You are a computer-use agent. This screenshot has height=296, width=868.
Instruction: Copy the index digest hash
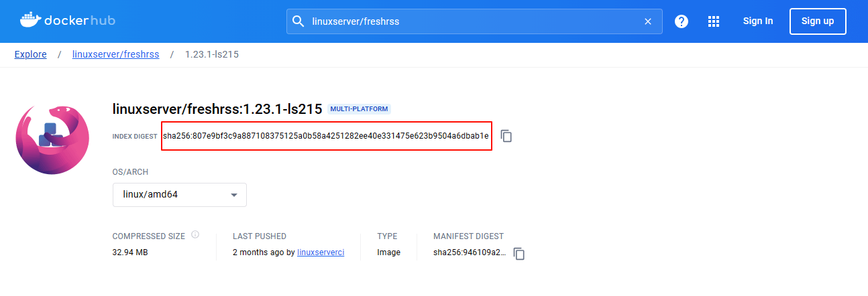coord(506,136)
